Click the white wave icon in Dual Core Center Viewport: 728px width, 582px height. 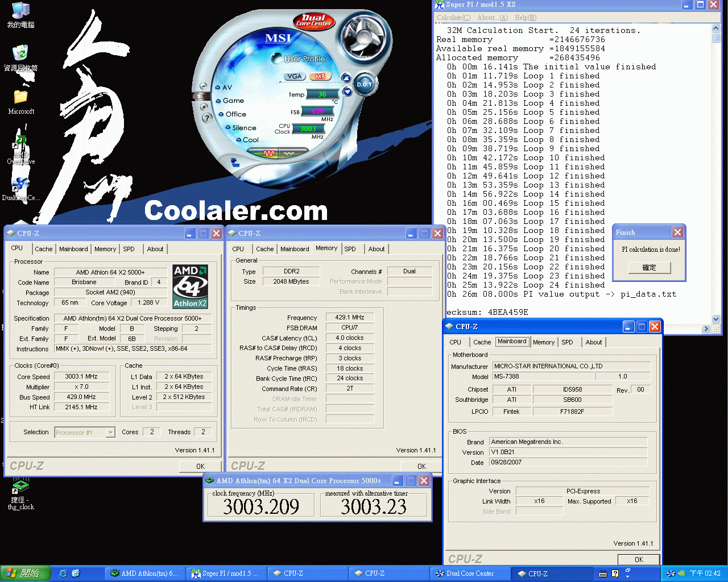289,153
